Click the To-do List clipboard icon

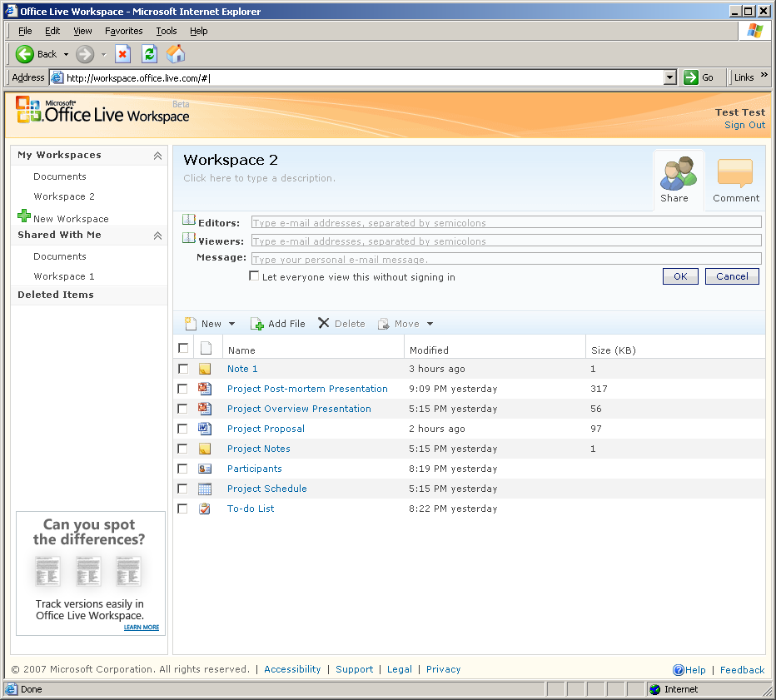[x=205, y=509]
